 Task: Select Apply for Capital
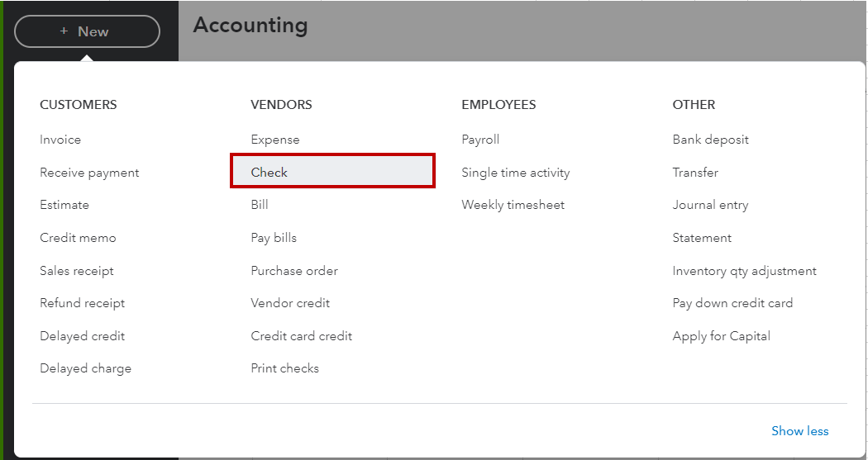point(722,336)
